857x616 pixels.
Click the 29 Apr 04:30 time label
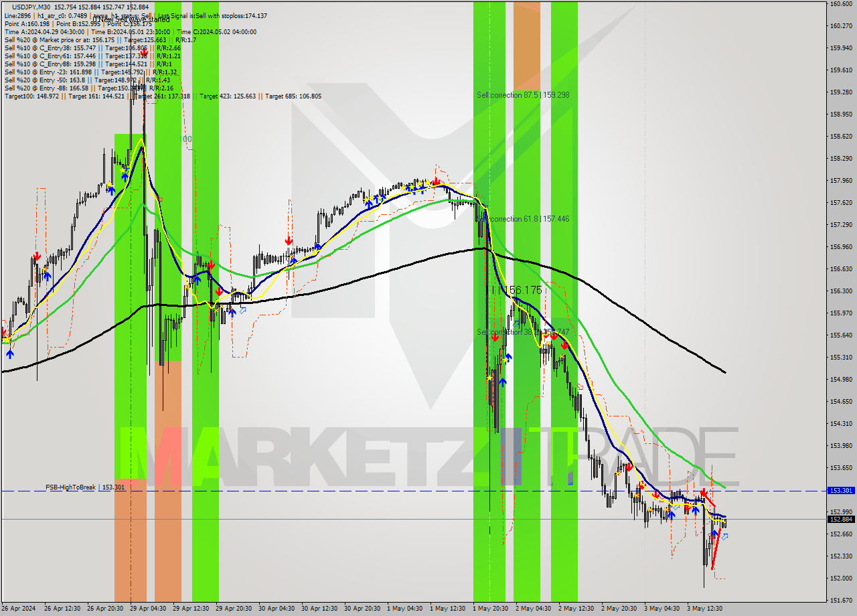149,609
